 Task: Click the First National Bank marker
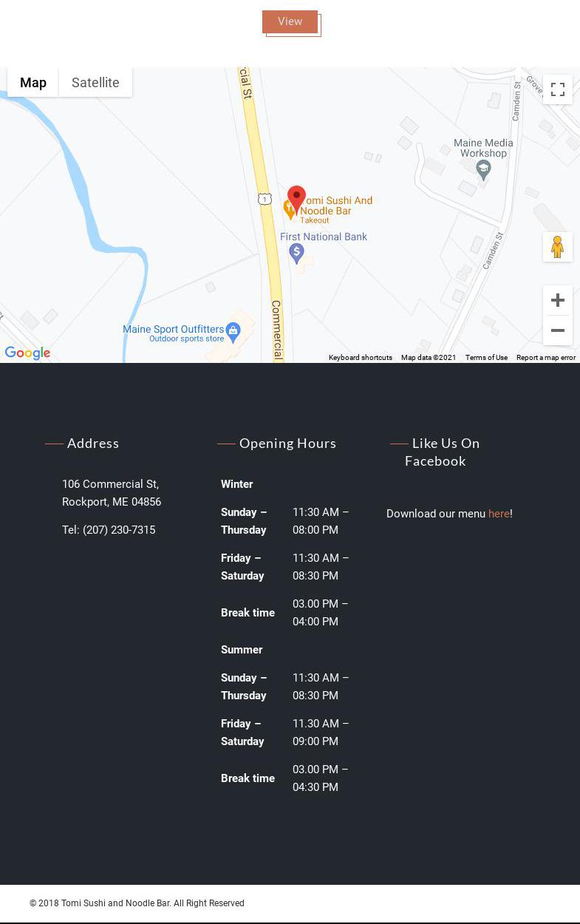[297, 253]
